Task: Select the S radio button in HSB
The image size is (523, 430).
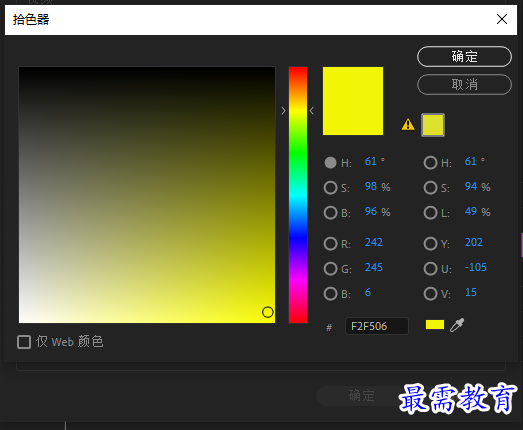Action: (x=331, y=187)
